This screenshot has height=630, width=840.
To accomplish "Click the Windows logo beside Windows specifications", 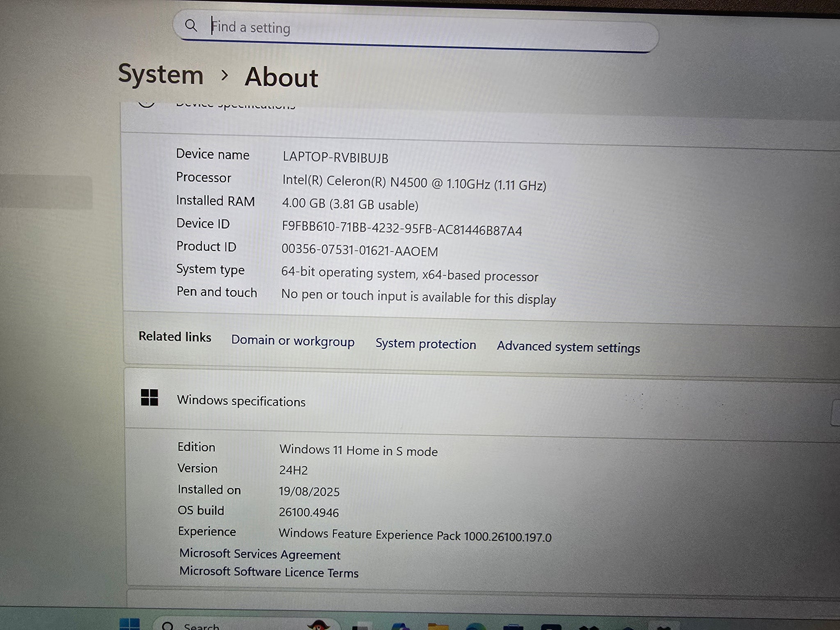I will pos(149,397).
